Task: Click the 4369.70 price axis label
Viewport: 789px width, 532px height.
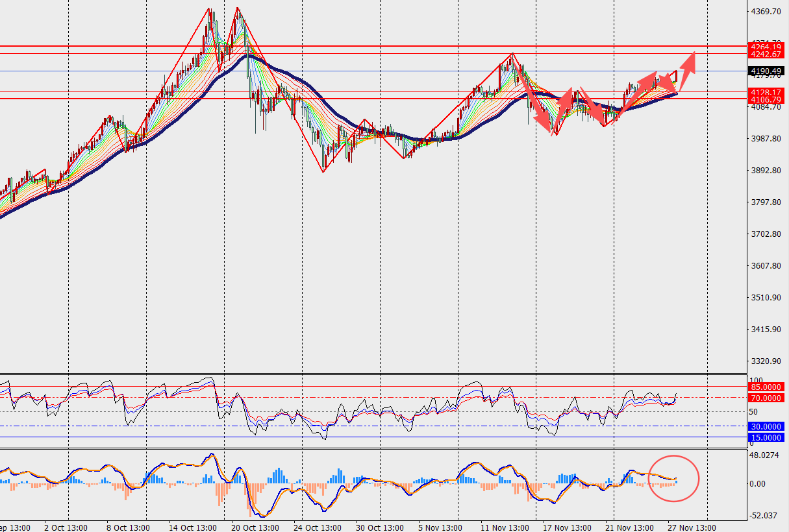Action: pyautogui.click(x=765, y=12)
